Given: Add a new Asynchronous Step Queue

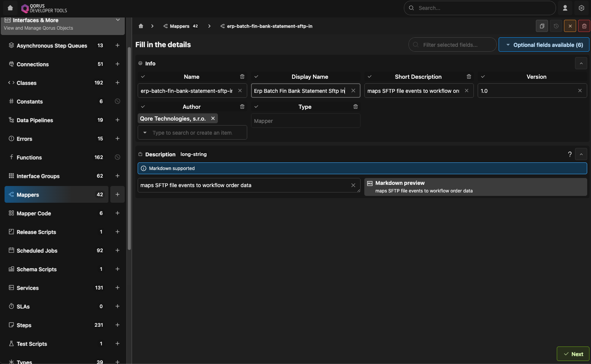Looking at the screenshot, I should (x=118, y=45).
